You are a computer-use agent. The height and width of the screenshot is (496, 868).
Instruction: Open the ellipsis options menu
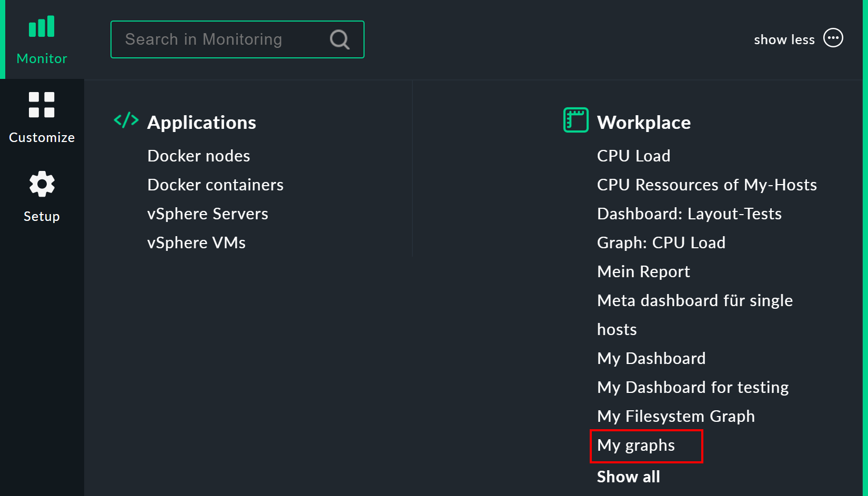pyautogui.click(x=833, y=38)
